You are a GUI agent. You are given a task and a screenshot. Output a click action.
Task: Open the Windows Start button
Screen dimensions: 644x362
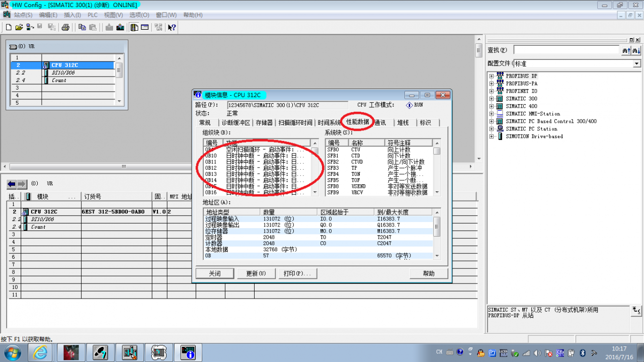(12, 352)
